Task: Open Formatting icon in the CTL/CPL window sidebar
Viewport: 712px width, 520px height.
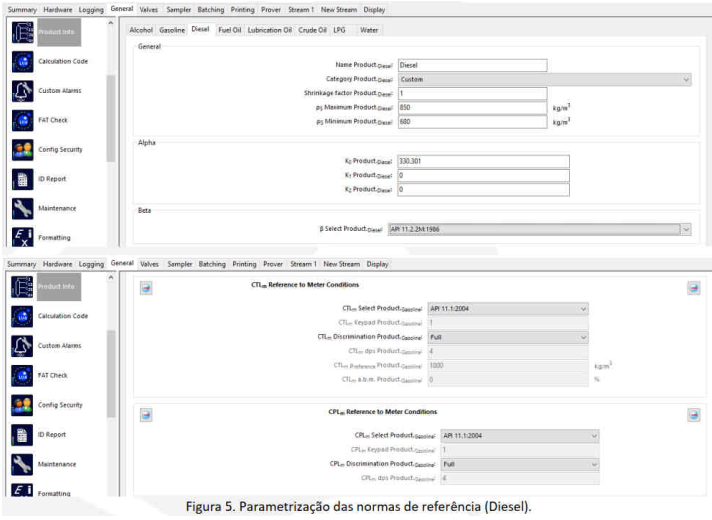Action: (22, 490)
